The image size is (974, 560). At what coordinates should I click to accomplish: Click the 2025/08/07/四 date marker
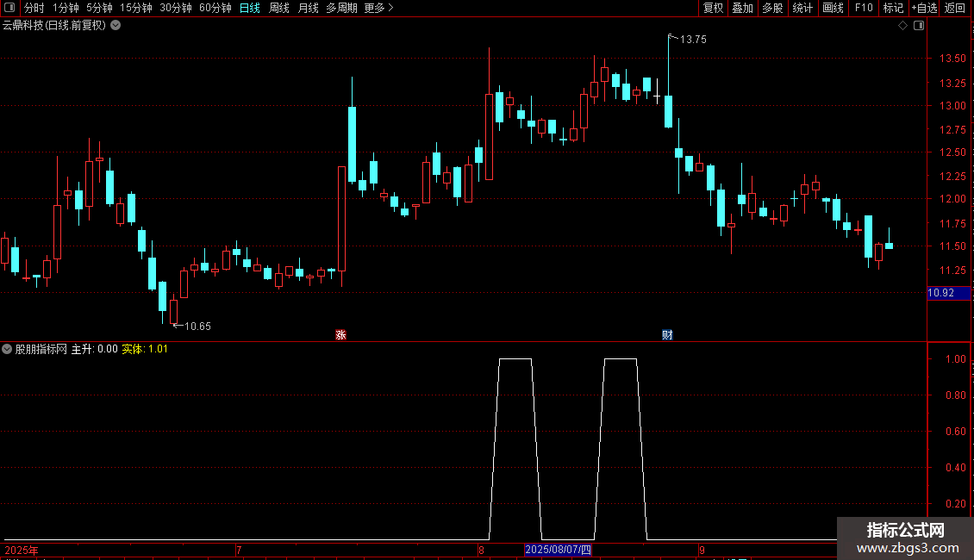pyautogui.click(x=558, y=550)
